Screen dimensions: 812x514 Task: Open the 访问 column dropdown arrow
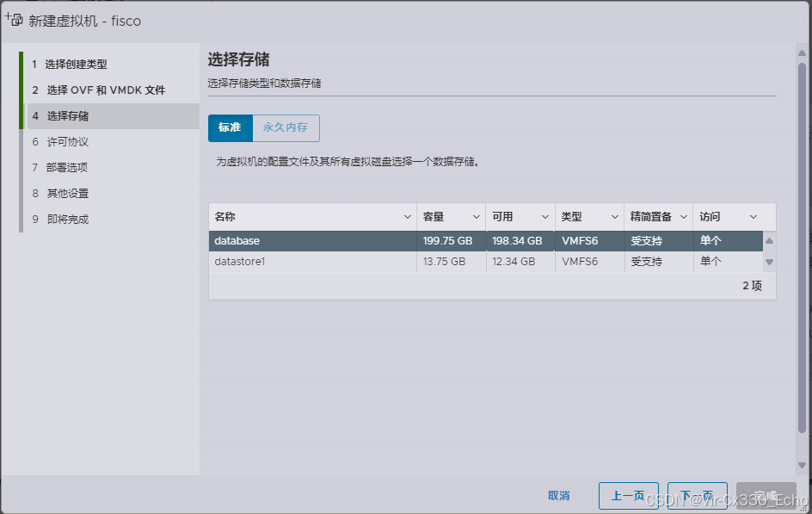(754, 217)
